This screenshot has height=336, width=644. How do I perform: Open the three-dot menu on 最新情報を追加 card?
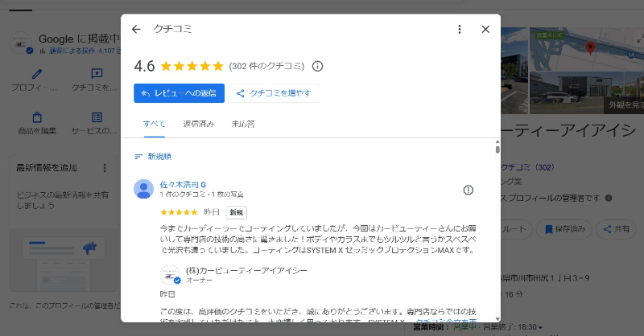[x=105, y=168]
